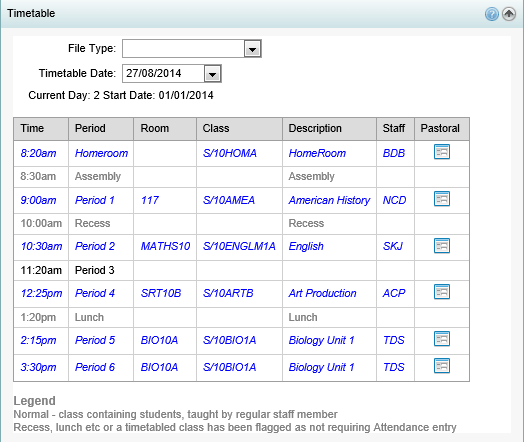The width and height of the screenshot is (524, 442).
Task: Open the HomeRoom description link
Action: (317, 153)
